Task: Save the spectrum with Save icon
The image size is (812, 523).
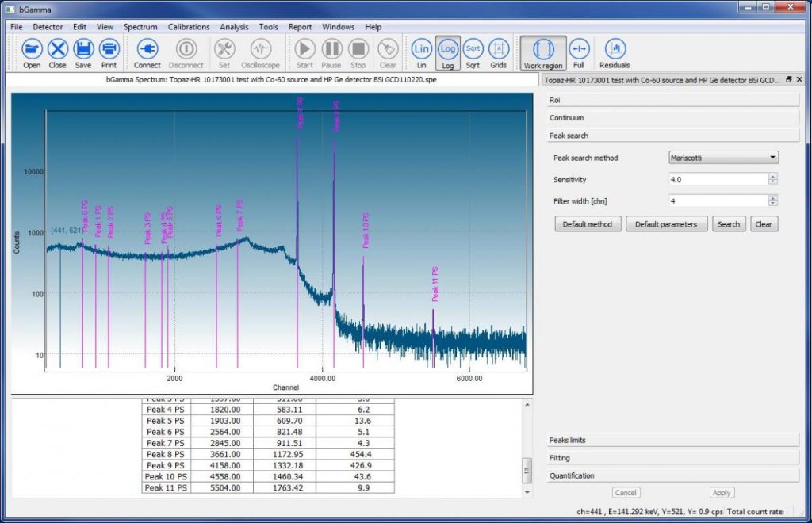Action: pyautogui.click(x=83, y=50)
